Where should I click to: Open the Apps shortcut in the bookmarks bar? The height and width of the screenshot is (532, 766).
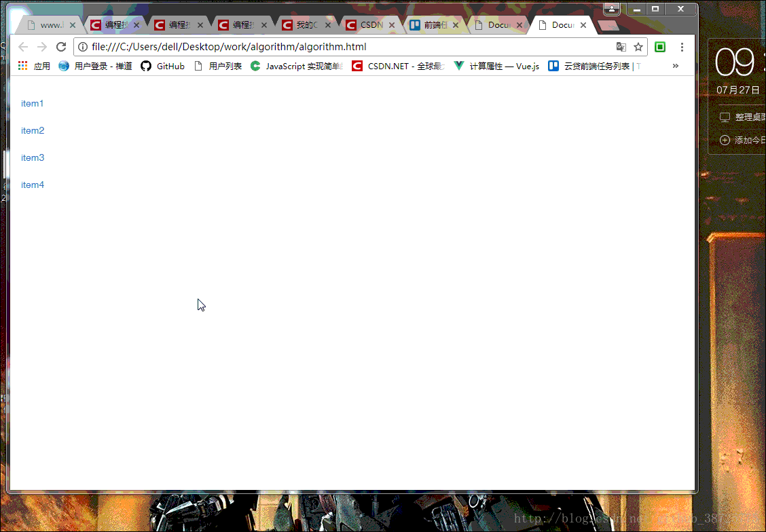pyautogui.click(x=34, y=66)
